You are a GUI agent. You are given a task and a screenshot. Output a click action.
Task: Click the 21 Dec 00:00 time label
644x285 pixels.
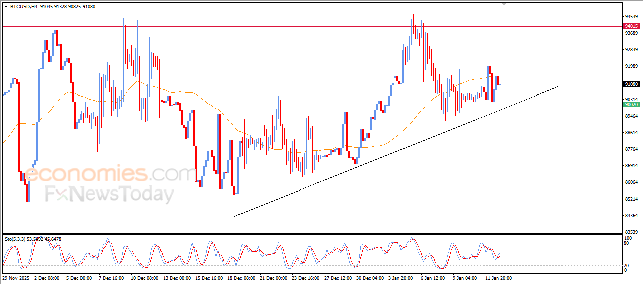click(x=274, y=278)
